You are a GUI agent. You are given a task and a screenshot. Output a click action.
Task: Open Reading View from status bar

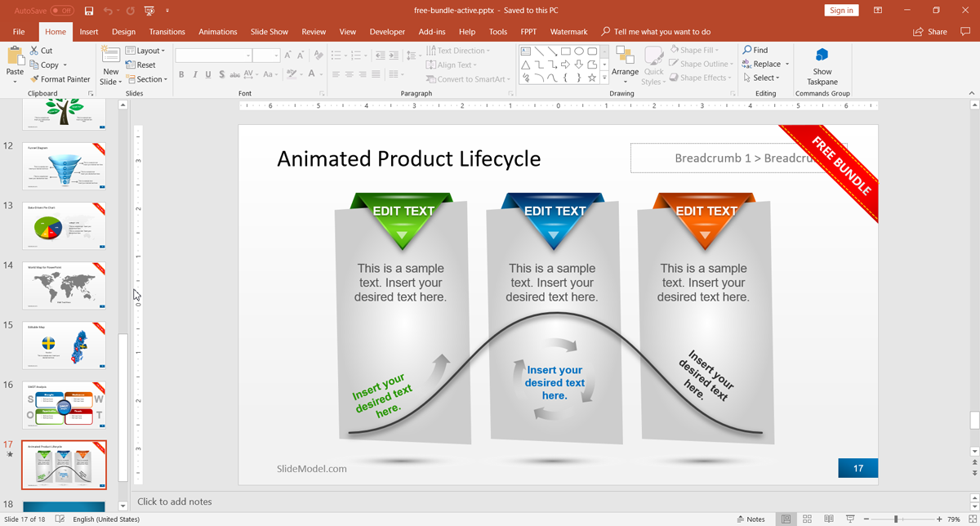pos(828,519)
